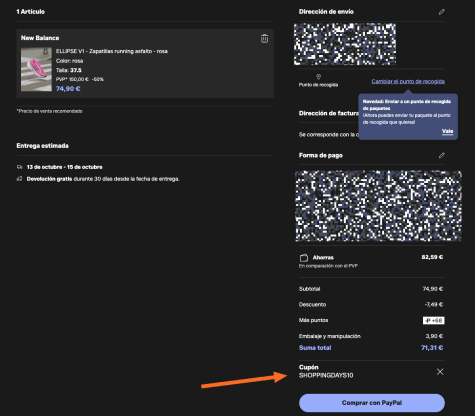
Task: Click the +68 points badge
Action: pos(434,320)
